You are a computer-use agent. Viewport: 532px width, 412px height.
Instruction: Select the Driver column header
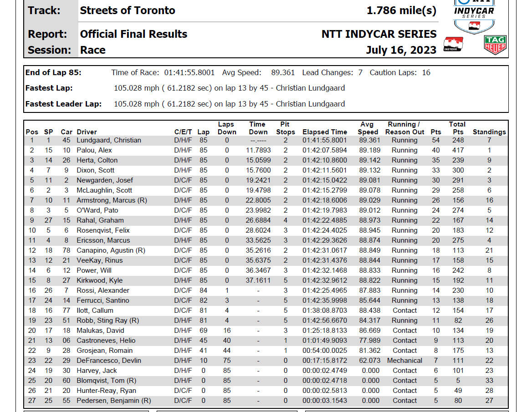pos(87,132)
